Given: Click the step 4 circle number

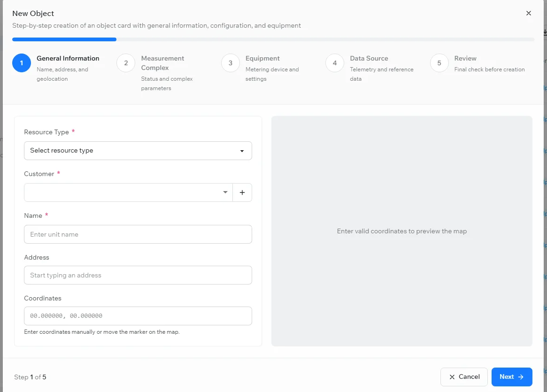Looking at the screenshot, I should click(335, 63).
